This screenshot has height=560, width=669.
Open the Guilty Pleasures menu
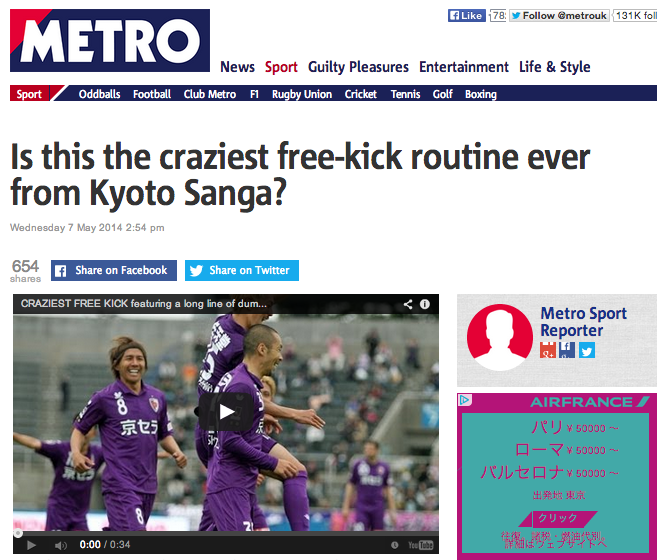358,67
